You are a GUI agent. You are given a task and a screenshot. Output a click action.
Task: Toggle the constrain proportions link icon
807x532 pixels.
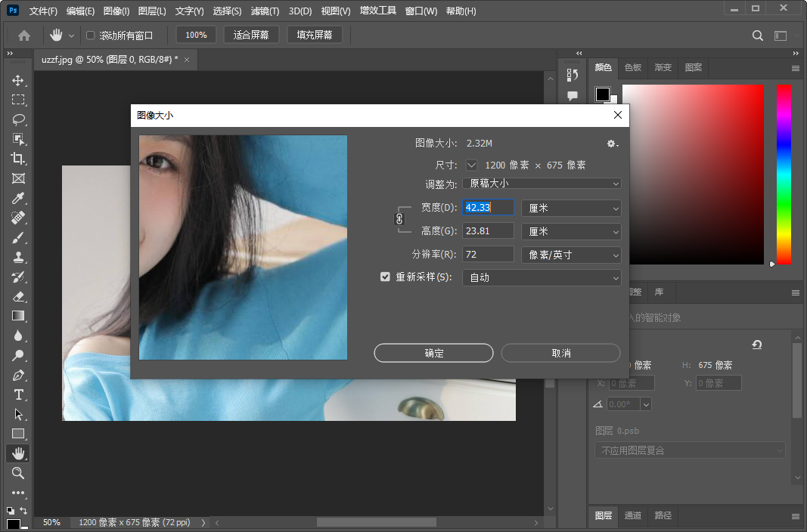tap(399, 219)
